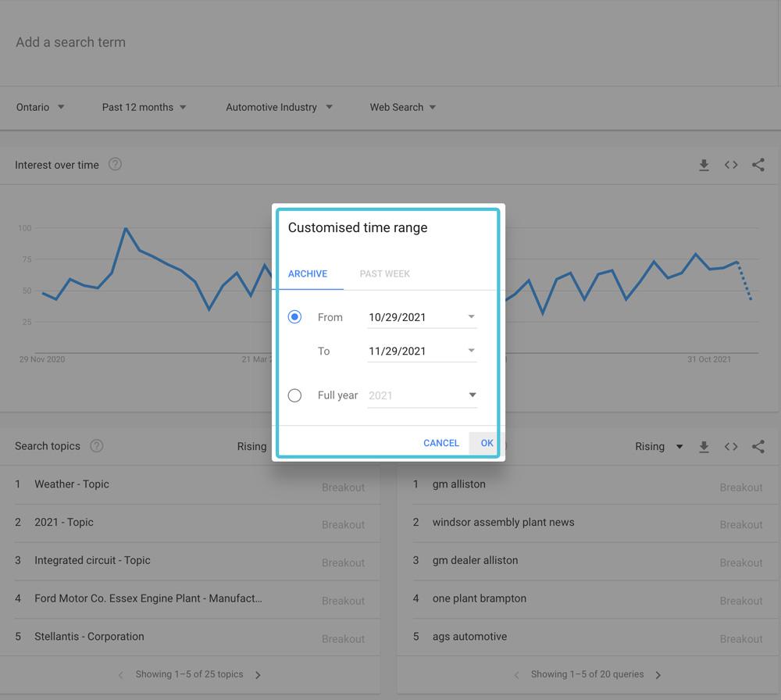Go to next page of search topics
This screenshot has height=700, width=781.
tap(259, 675)
